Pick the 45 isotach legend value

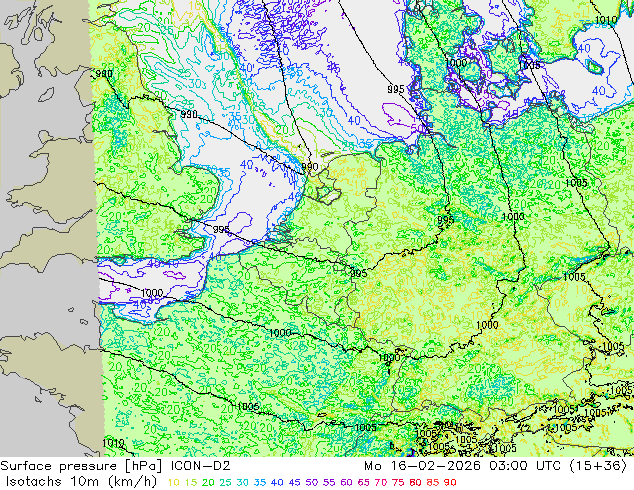[x=294, y=482]
